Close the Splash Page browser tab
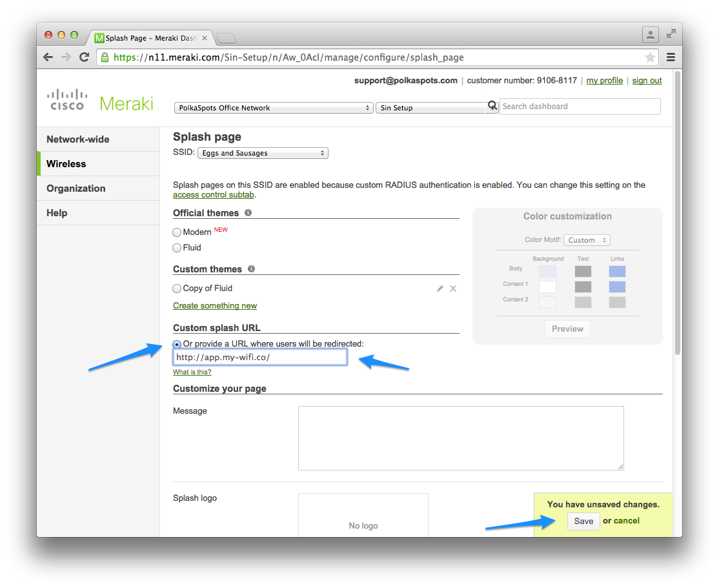Image resolution: width=719 pixels, height=588 pixels. tap(205, 38)
